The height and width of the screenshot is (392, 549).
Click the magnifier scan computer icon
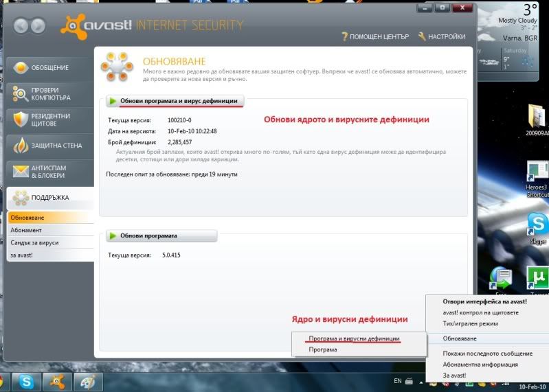coord(20,94)
